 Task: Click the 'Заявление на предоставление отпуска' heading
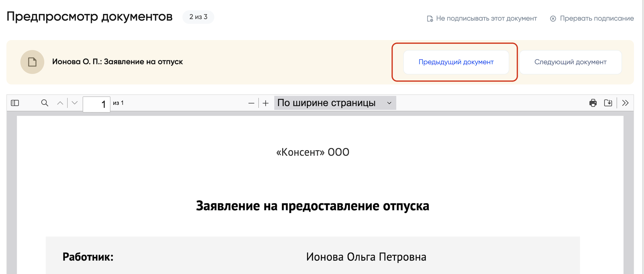click(312, 206)
